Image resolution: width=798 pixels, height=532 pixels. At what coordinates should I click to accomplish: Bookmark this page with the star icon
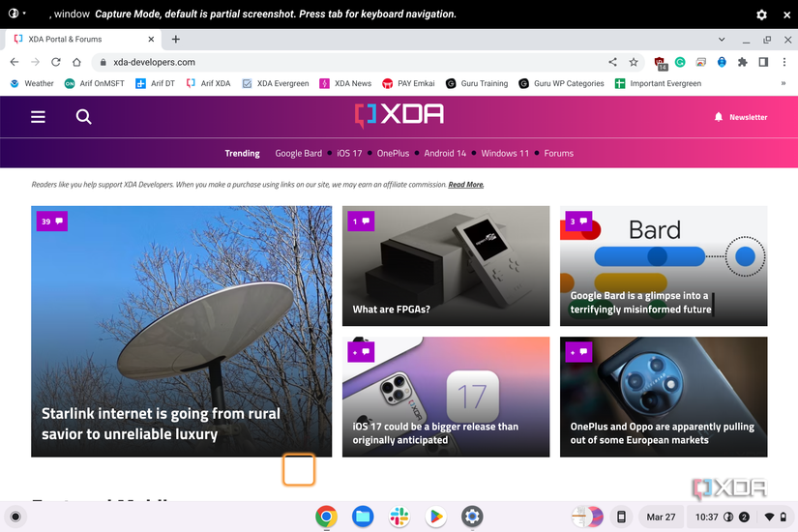[x=634, y=62]
